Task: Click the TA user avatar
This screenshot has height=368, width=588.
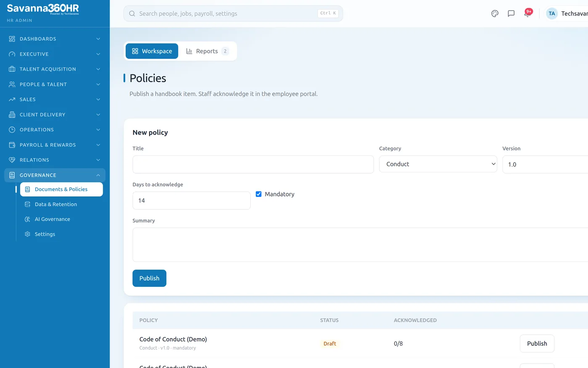Action: pos(552,13)
